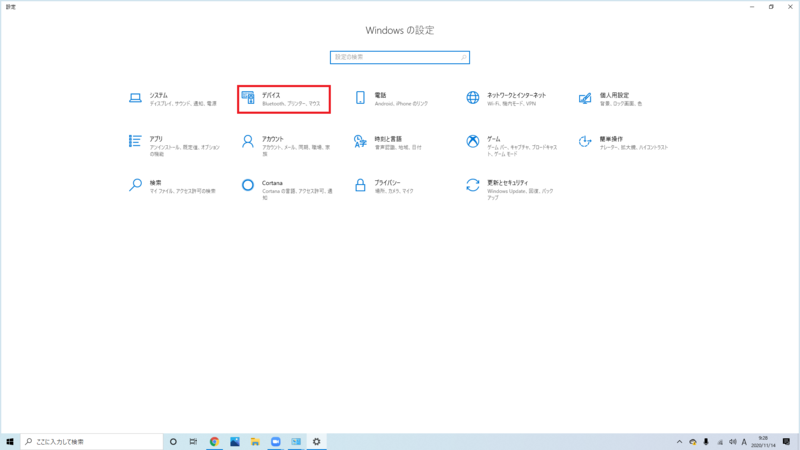Open the 電話 (Phone) settings category
This screenshot has width=800, height=450.
point(392,99)
